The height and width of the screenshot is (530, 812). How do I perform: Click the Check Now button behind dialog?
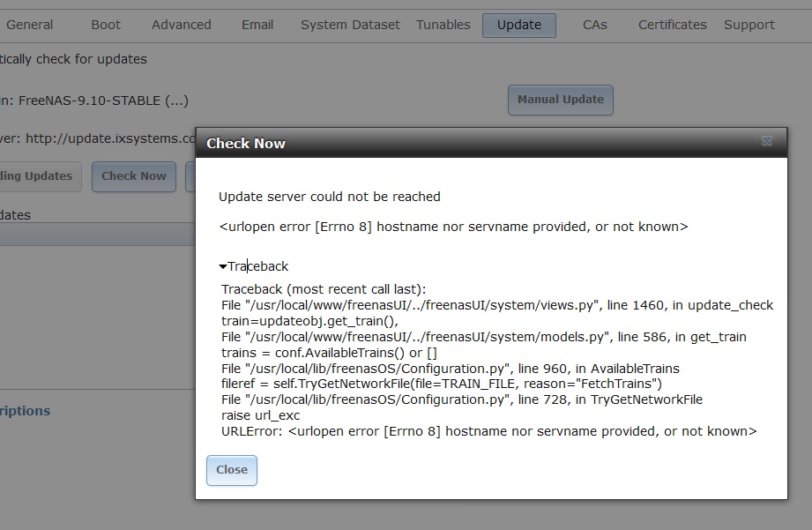point(134,176)
